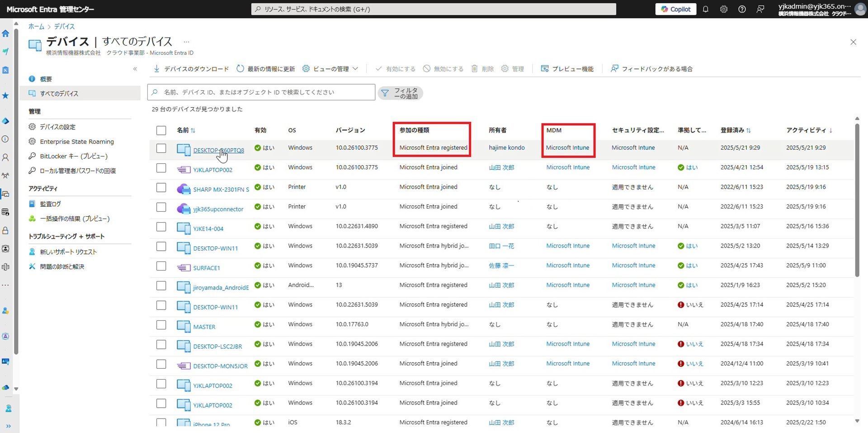Click 最新の情報に更新 refresh button
868x433 pixels.
pos(266,69)
